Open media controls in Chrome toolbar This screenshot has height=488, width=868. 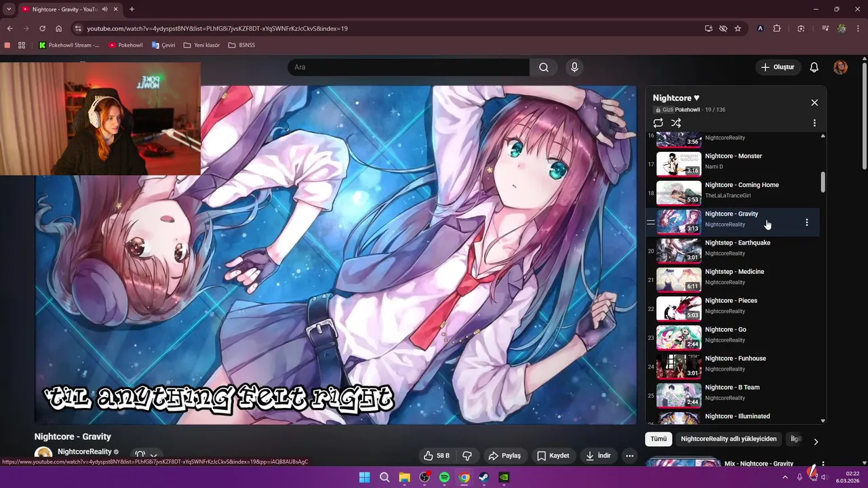click(825, 28)
